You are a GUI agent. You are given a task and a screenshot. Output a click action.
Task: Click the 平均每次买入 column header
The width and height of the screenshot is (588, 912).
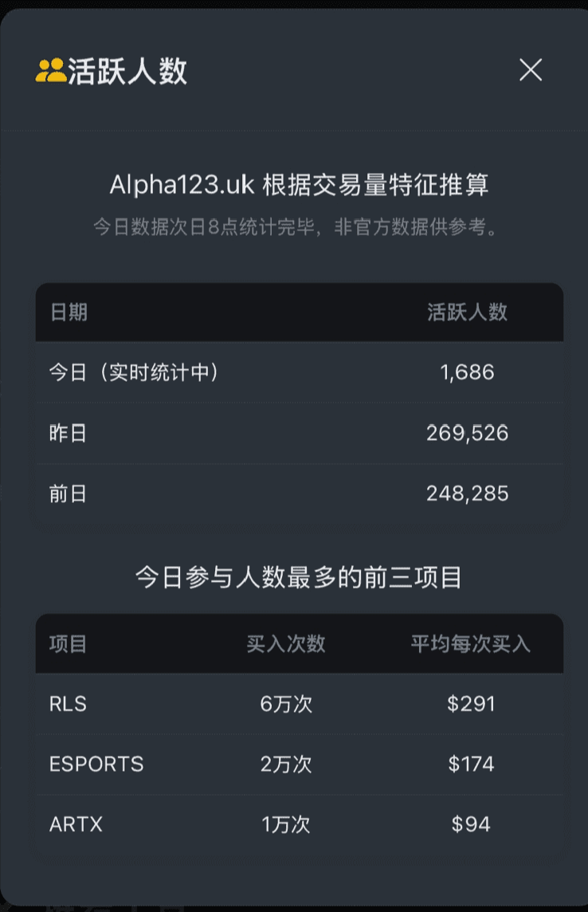click(471, 644)
